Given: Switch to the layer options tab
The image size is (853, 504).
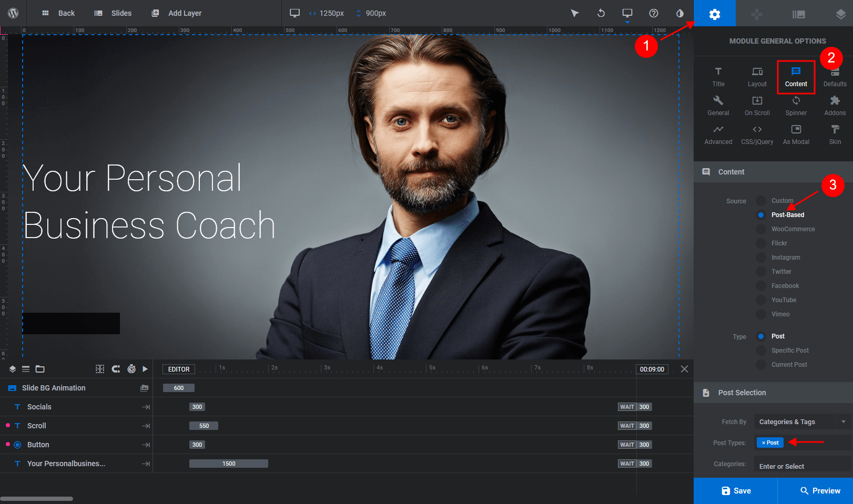Looking at the screenshot, I should 841,14.
